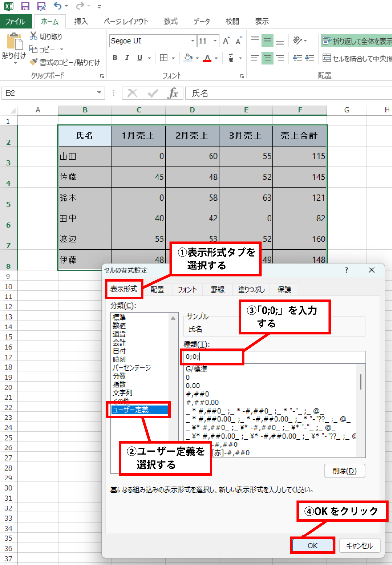Click the Redo arrow icon
The image size is (392, 565).
click(80, 6)
